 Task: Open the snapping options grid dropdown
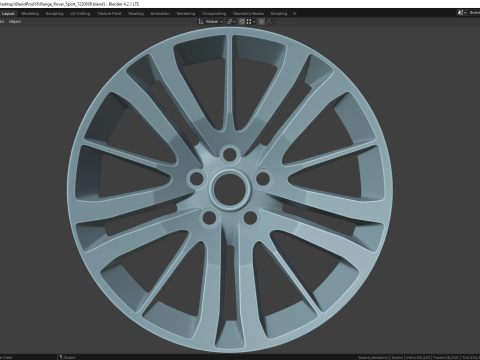tap(251, 22)
